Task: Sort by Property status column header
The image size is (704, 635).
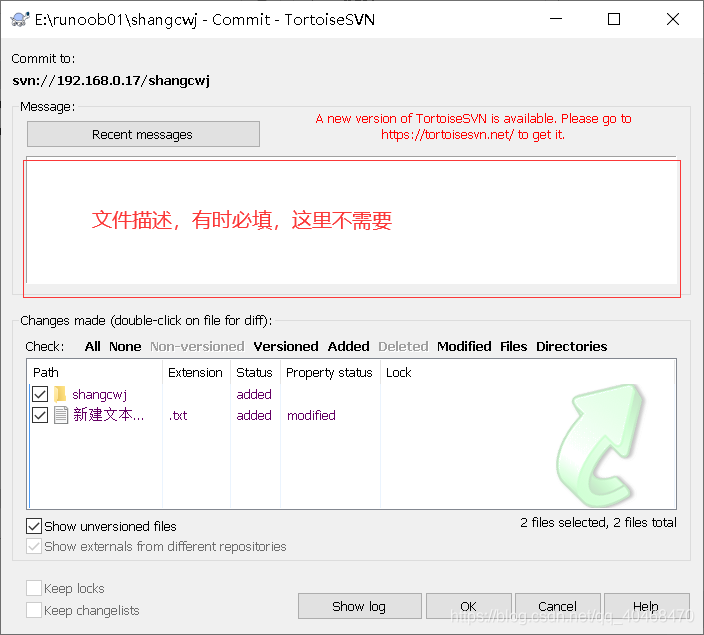Action: [x=330, y=372]
